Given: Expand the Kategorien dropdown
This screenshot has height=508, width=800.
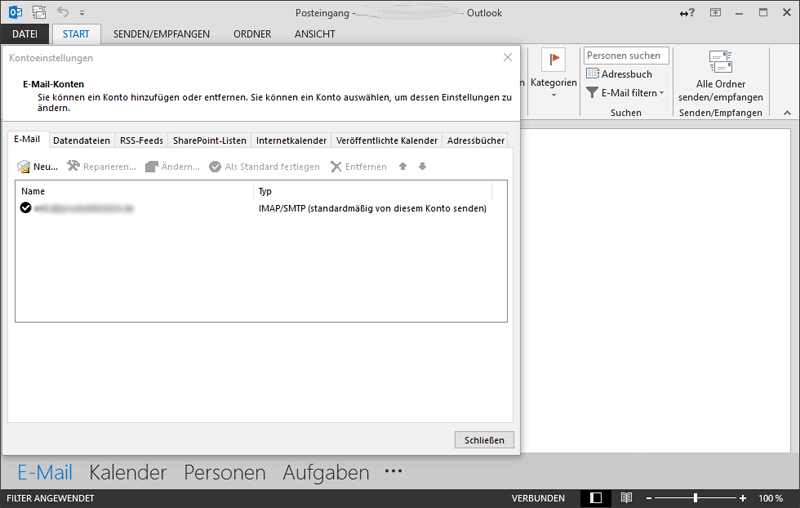Looking at the screenshot, I should coord(553,96).
